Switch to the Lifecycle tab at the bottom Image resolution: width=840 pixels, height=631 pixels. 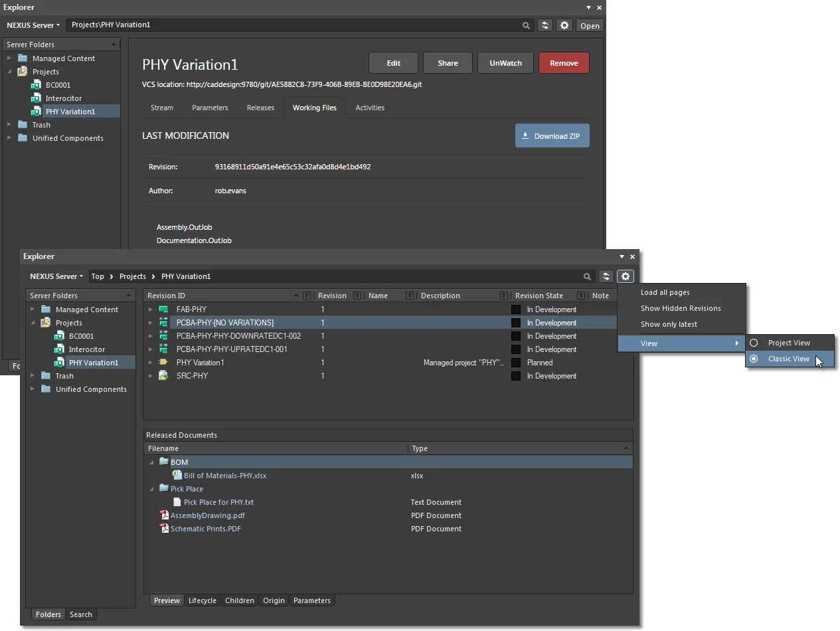coord(202,600)
